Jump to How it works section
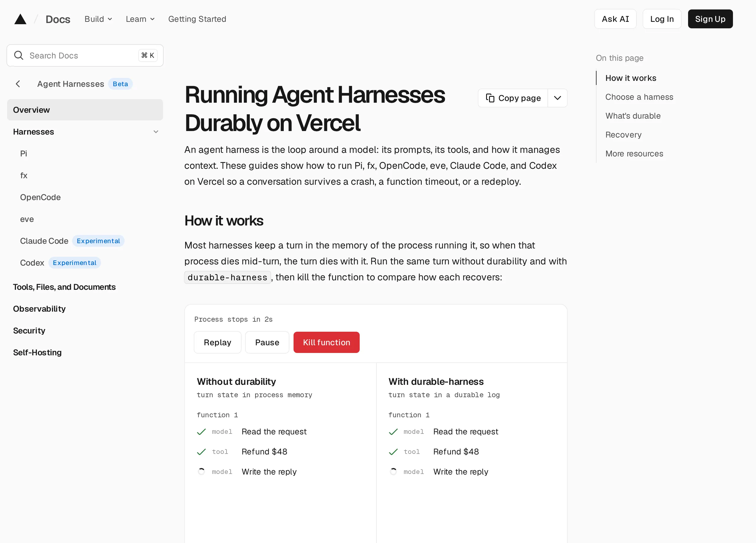Screen dimensions: 756x543 point(631,78)
